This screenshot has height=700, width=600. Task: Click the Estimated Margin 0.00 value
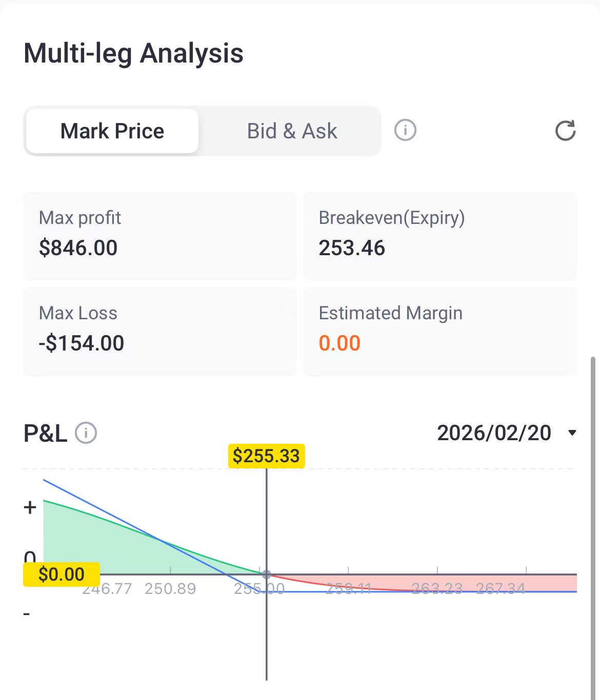339,343
